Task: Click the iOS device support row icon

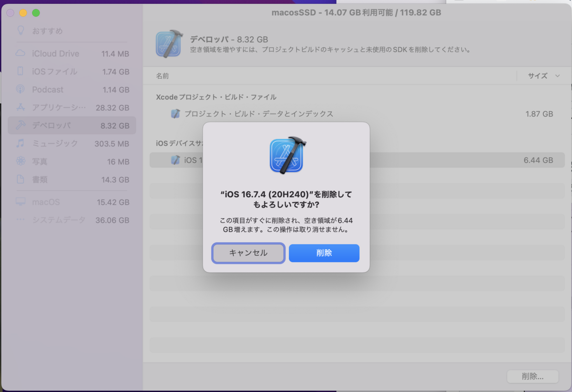Action: click(x=175, y=160)
